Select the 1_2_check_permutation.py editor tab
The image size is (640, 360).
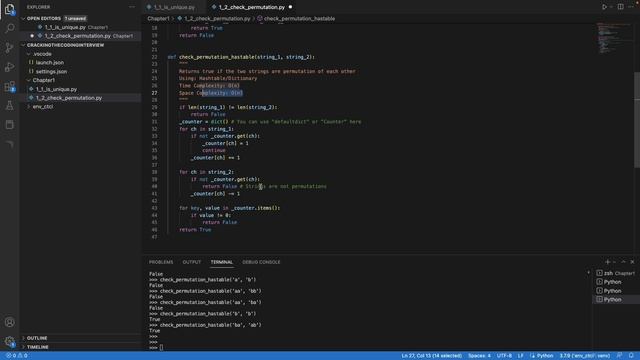251,7
